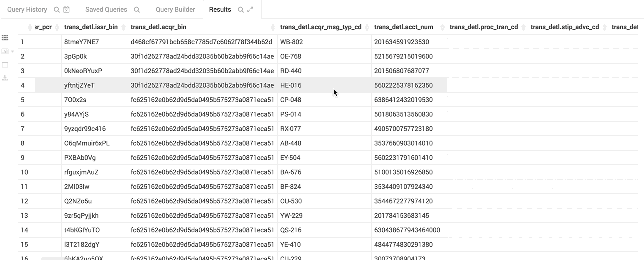Select cell containing 8tmeY7NE7

[82, 42]
